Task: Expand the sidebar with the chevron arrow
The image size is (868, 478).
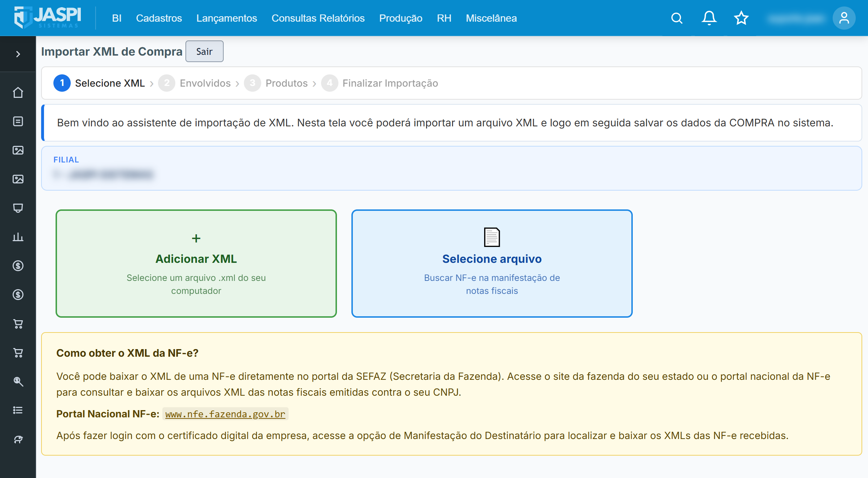Action: tap(18, 54)
